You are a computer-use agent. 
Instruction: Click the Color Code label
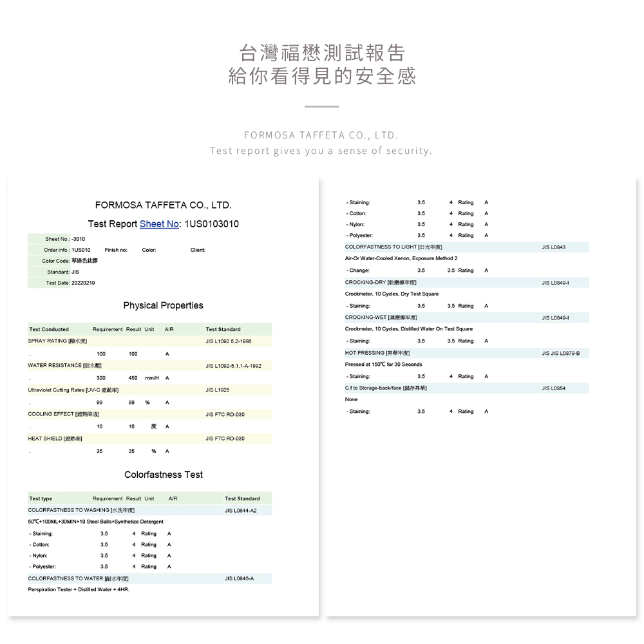point(55,261)
